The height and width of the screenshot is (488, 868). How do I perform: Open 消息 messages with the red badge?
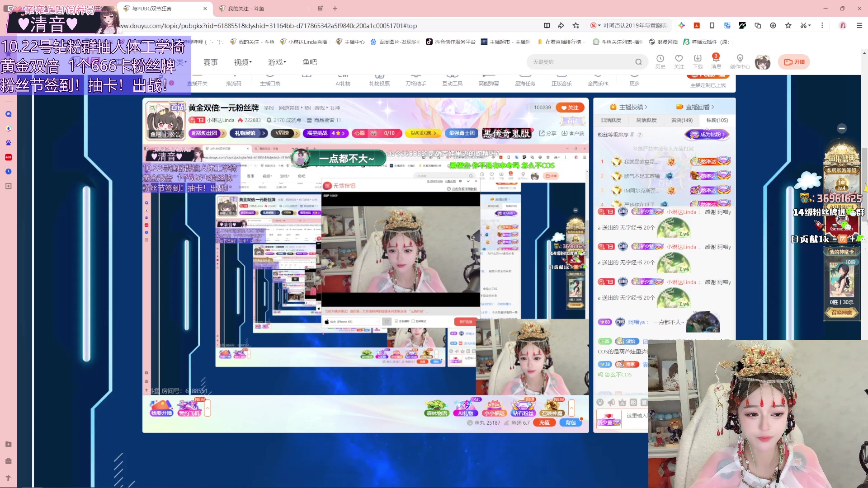(716, 61)
